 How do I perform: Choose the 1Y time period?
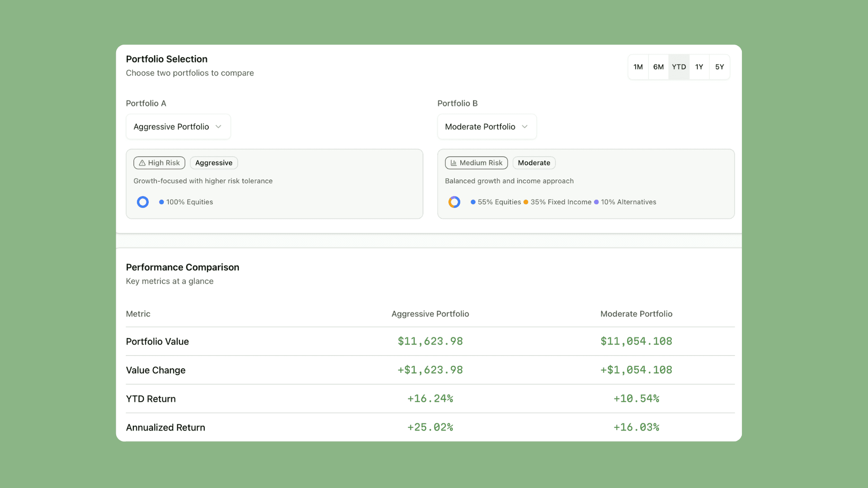(699, 67)
